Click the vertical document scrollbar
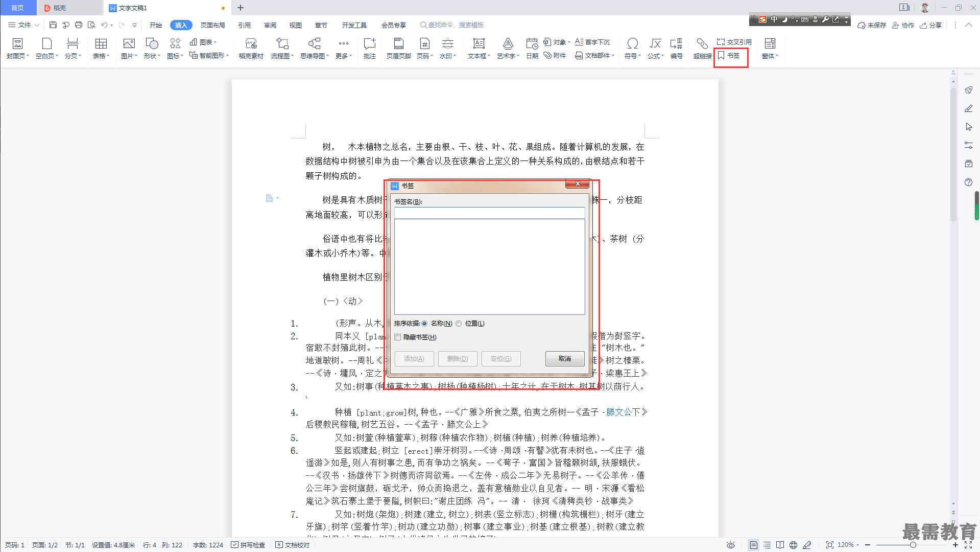 [953, 153]
